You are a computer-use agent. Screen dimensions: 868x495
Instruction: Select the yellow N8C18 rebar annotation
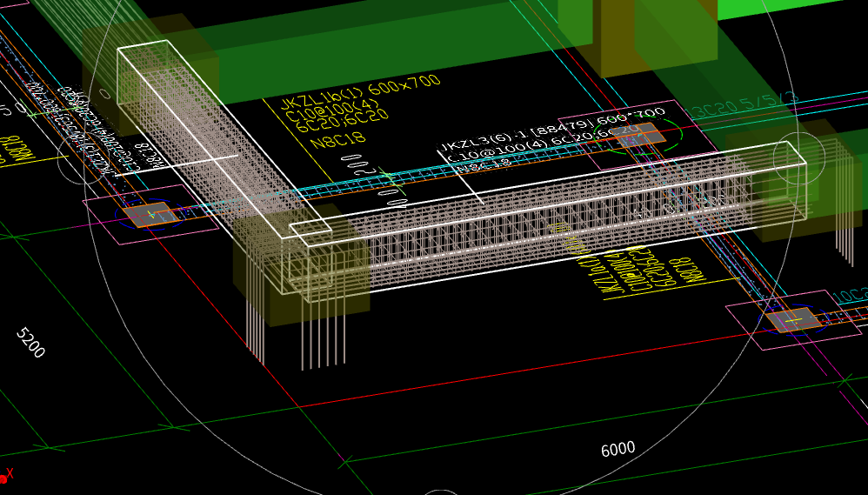click(x=337, y=137)
